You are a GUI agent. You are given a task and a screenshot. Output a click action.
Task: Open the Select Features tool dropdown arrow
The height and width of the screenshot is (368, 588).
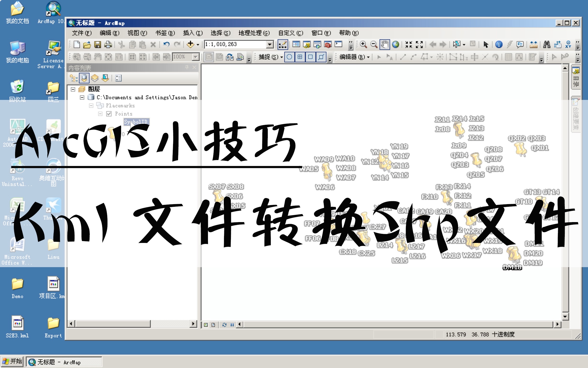pyautogui.click(x=464, y=45)
